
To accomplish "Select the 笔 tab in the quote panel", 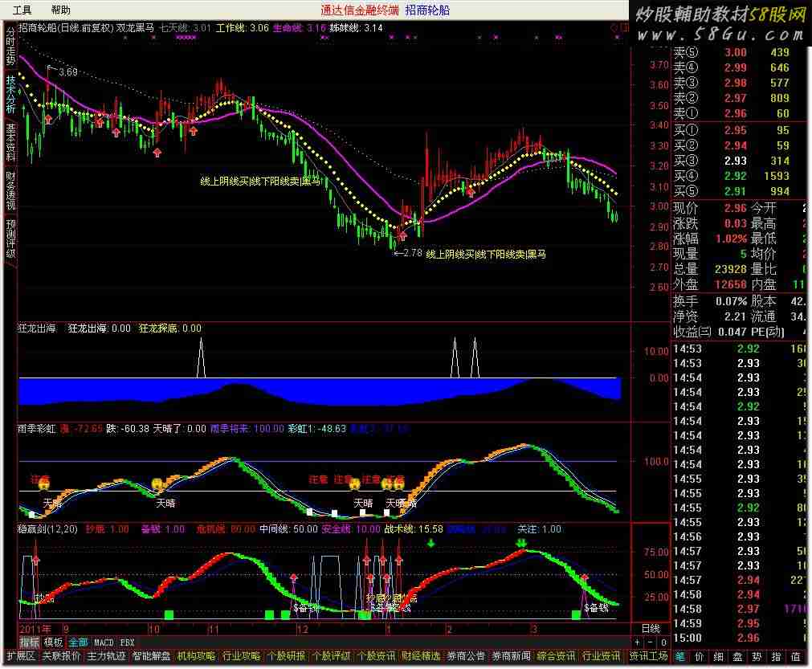I will coord(680,657).
